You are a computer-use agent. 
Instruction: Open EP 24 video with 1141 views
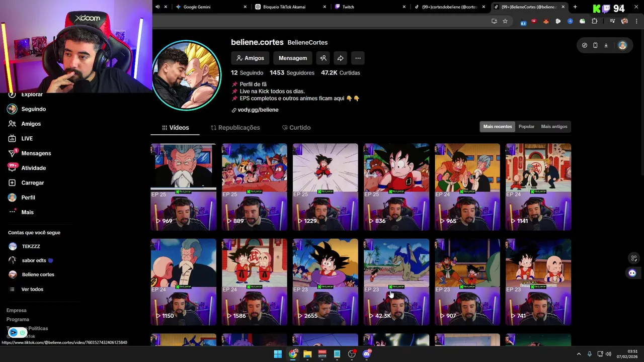tap(538, 187)
